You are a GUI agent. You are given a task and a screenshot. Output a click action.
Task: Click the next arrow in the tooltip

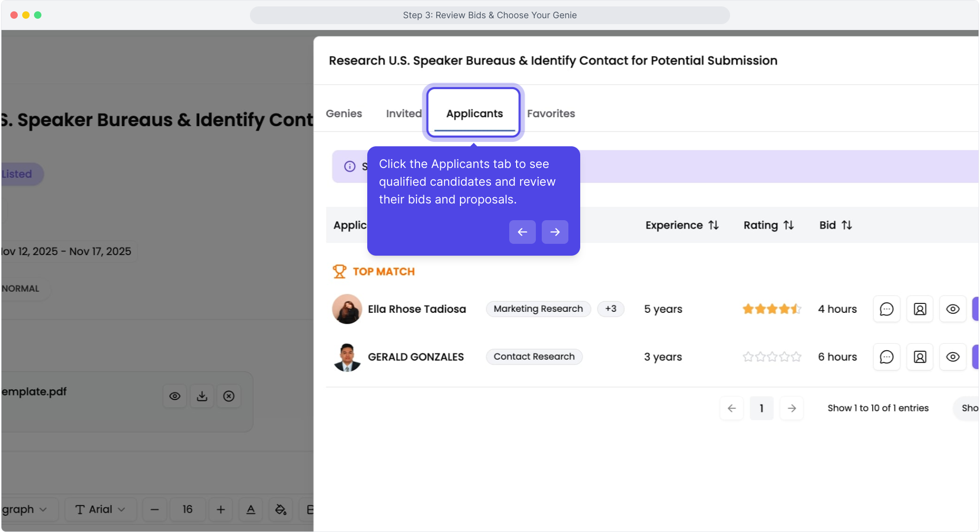555,232
